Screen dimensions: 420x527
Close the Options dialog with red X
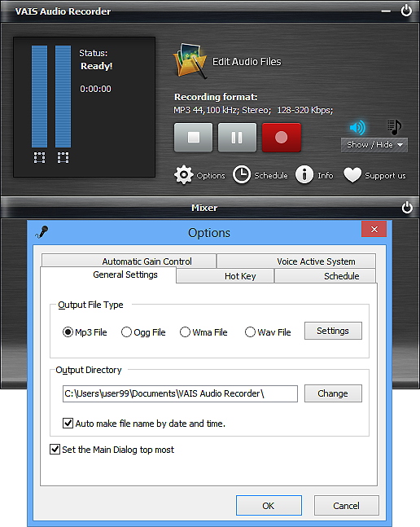[x=374, y=229]
